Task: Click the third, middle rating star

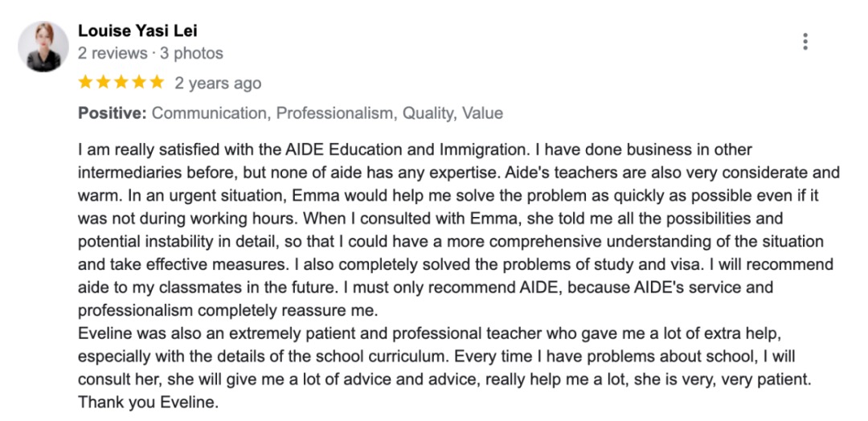Action: pyautogui.click(x=121, y=82)
